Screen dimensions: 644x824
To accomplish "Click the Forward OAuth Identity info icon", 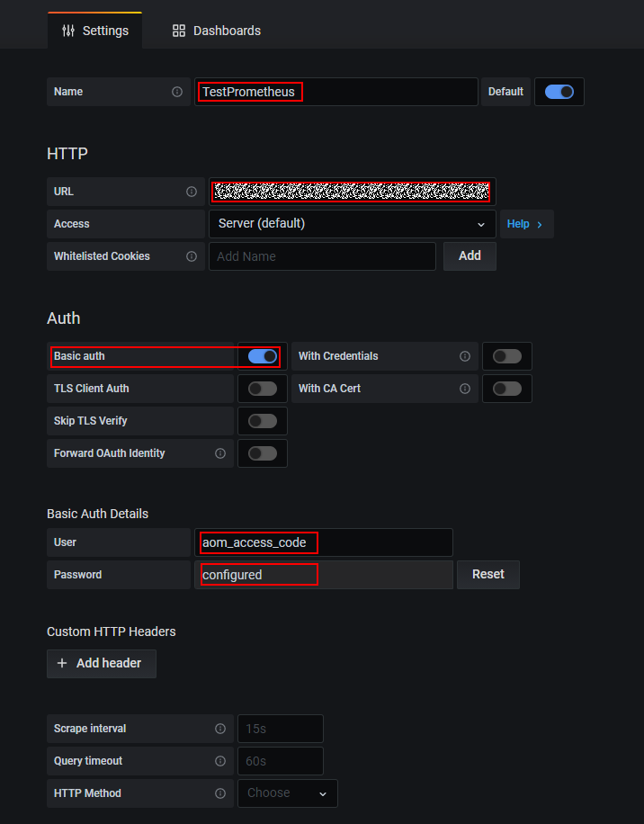I will 220,453.
